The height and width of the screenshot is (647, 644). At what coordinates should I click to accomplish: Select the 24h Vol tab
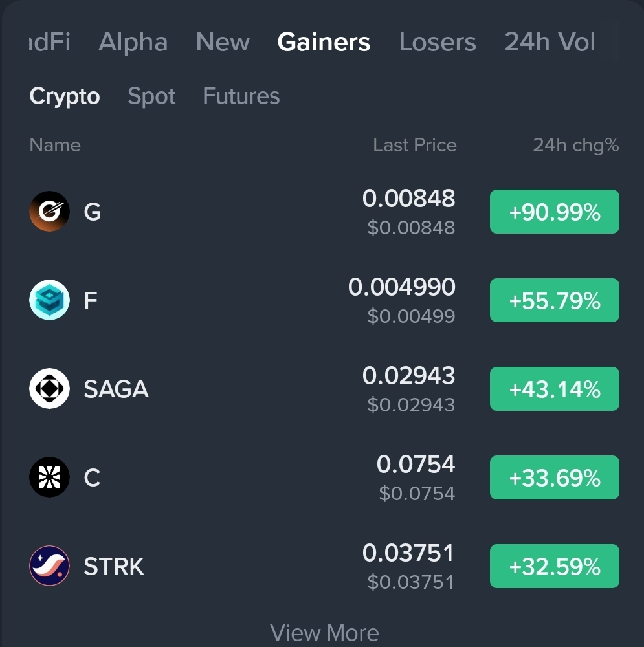tap(550, 42)
